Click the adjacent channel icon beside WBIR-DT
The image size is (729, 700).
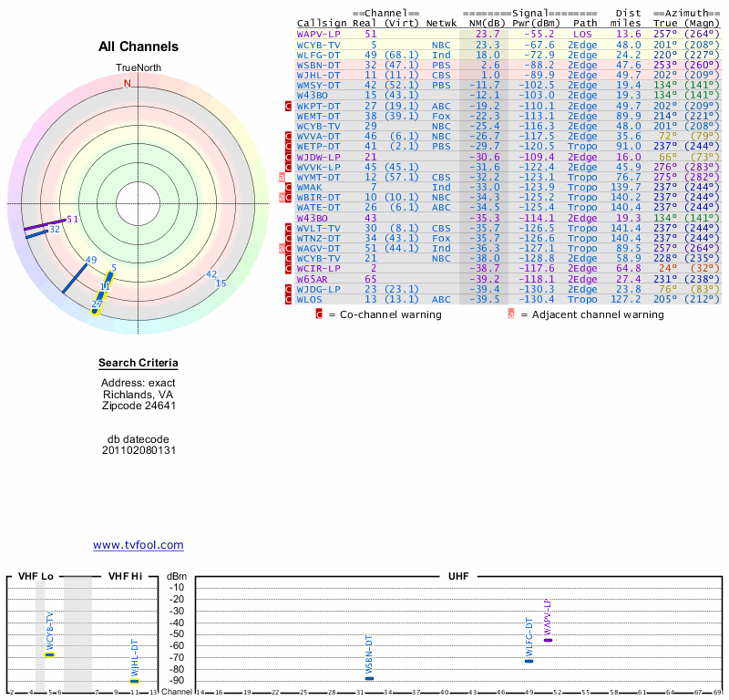282,197
